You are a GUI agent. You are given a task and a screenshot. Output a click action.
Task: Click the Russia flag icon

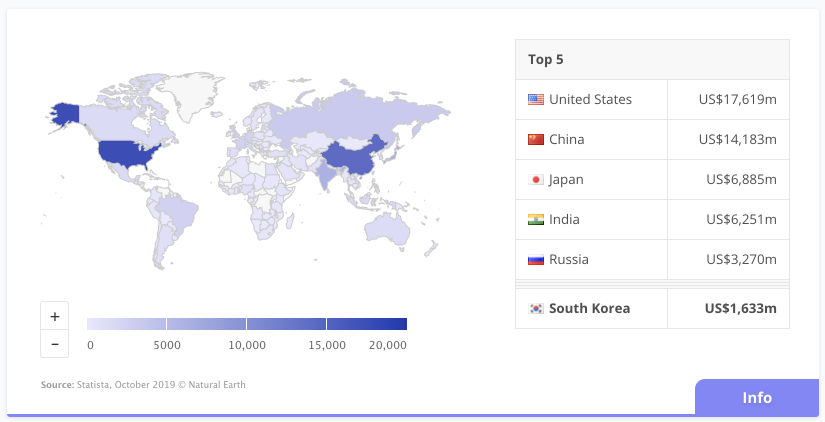tap(536, 259)
